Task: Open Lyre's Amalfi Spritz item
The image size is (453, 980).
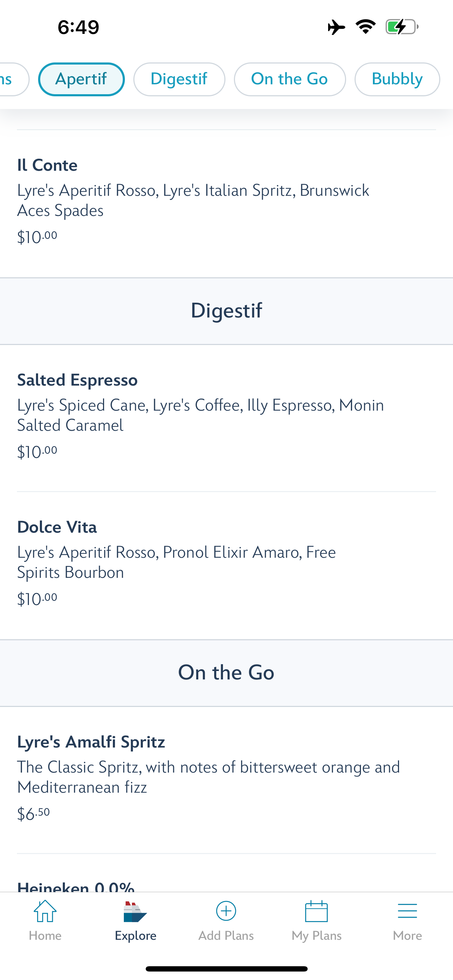Action: (x=91, y=742)
